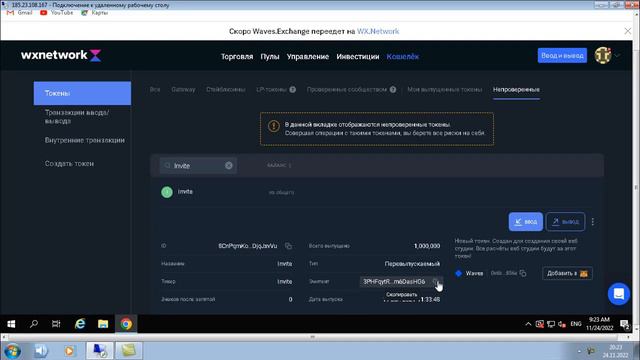The width and height of the screenshot is (640, 360).
Task: Open remote notification center icon
Action: [x=624, y=324]
